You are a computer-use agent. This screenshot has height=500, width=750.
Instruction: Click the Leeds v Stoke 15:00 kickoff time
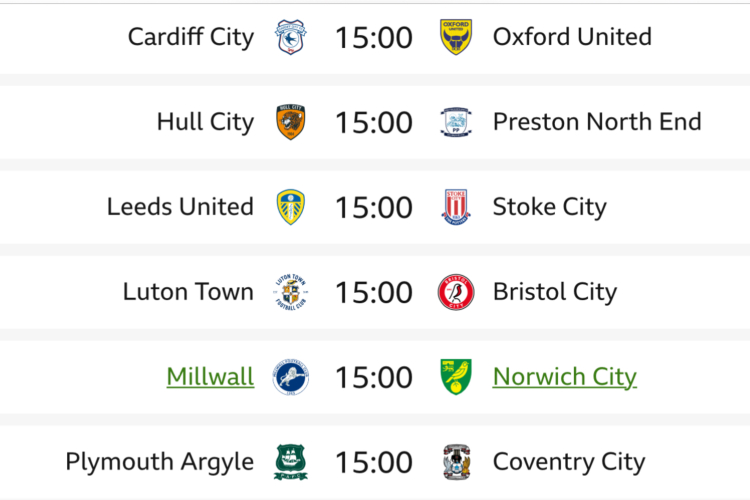[374, 207]
